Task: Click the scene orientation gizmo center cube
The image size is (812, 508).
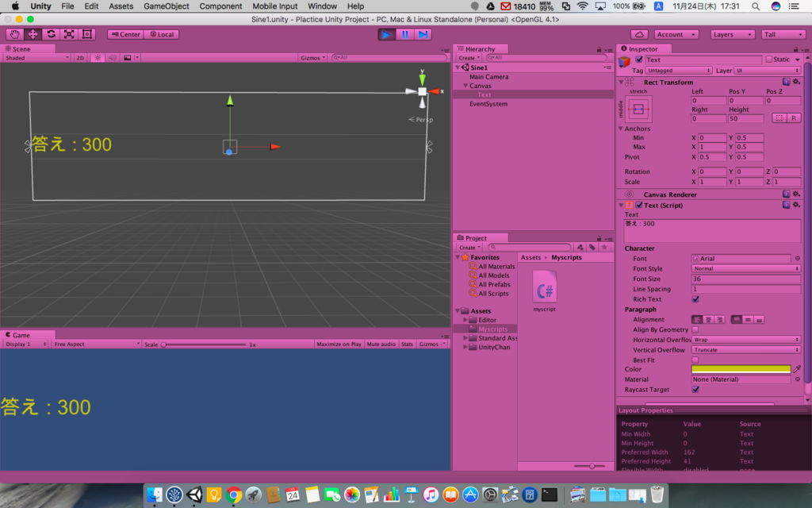Action: pos(422,91)
